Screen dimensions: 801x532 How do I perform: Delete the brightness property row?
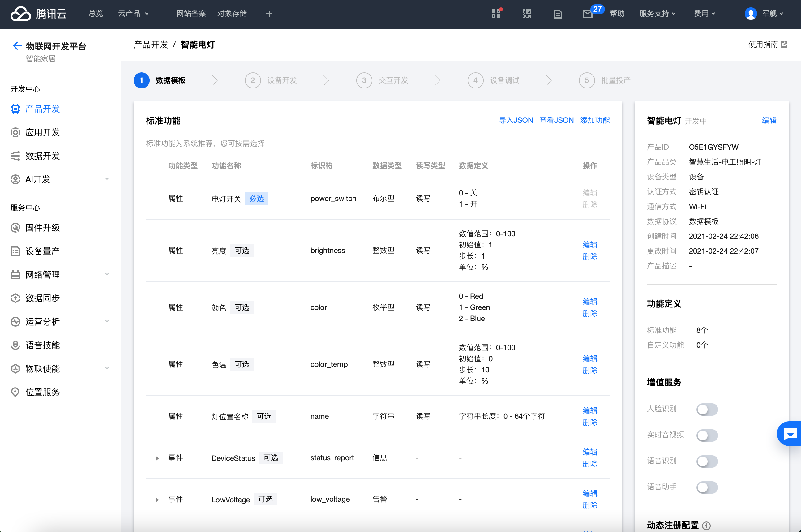[590, 257]
